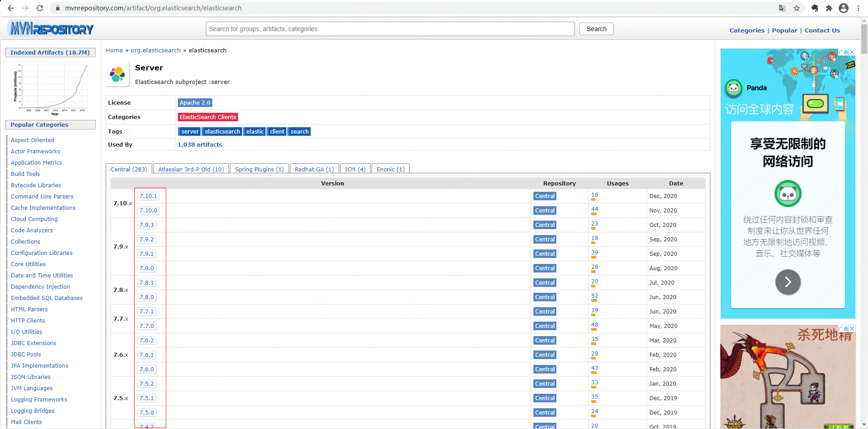Screen dimensions: 868x429
Task: Click Central badge in 7.10.1 row
Action: [x=545, y=196]
